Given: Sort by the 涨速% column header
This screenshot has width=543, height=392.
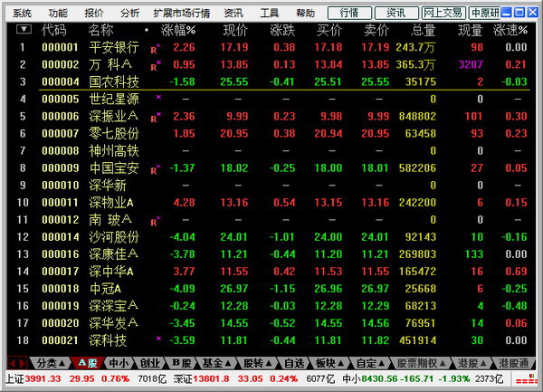Looking at the screenshot, I should coord(510,31).
